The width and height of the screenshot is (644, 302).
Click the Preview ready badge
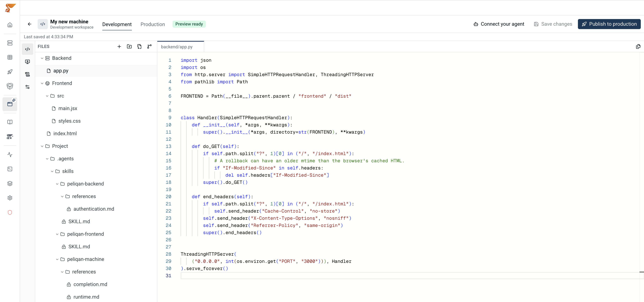coord(189,24)
